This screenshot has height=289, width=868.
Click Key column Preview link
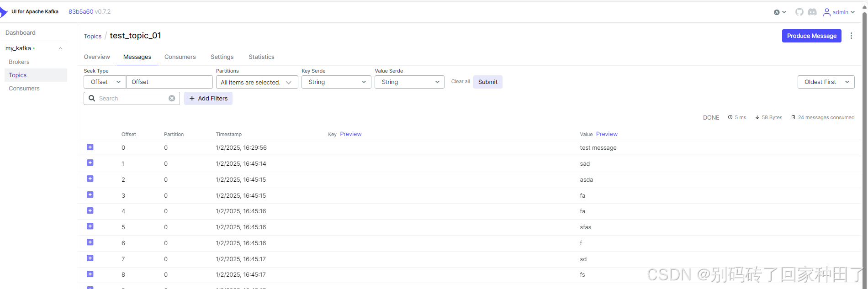coord(350,134)
